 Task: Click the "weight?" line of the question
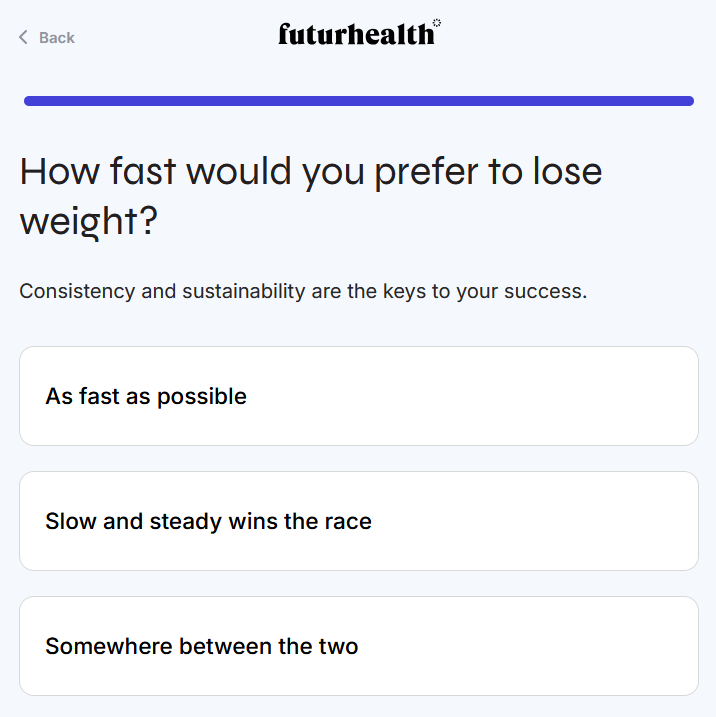coord(89,221)
